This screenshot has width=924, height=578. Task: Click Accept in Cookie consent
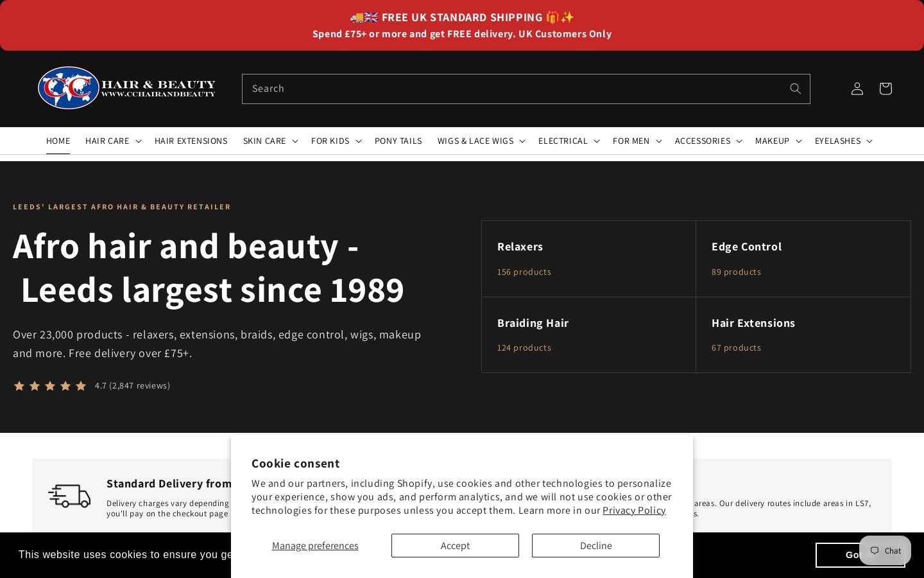coord(455,545)
